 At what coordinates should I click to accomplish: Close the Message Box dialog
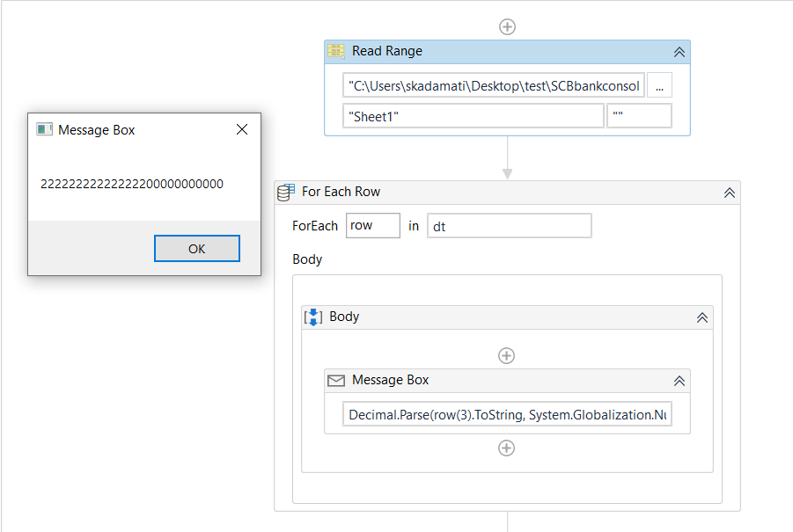coord(242,129)
